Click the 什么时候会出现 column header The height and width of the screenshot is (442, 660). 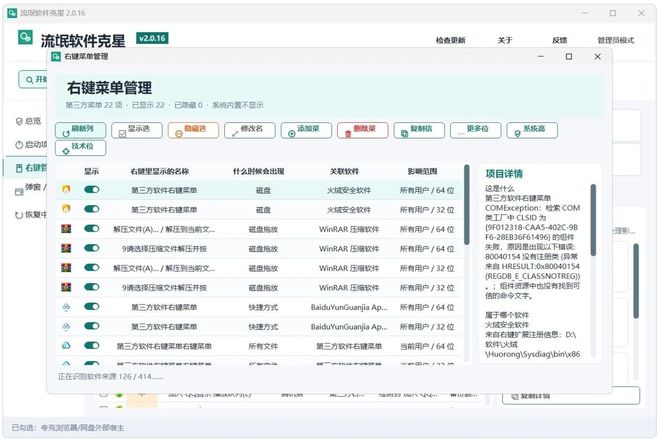click(x=258, y=171)
